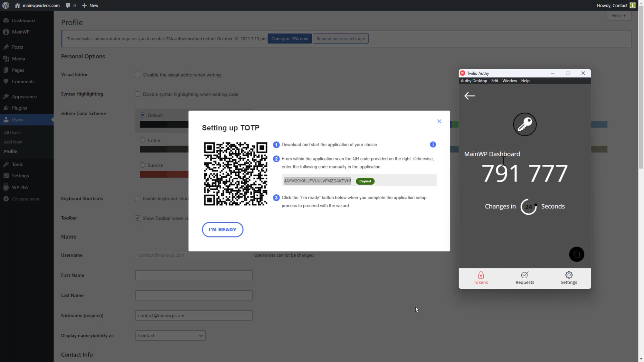Image resolution: width=644 pixels, height=362 pixels.
Task: Enable Disable the visual editor checkbox
Action: click(x=137, y=74)
